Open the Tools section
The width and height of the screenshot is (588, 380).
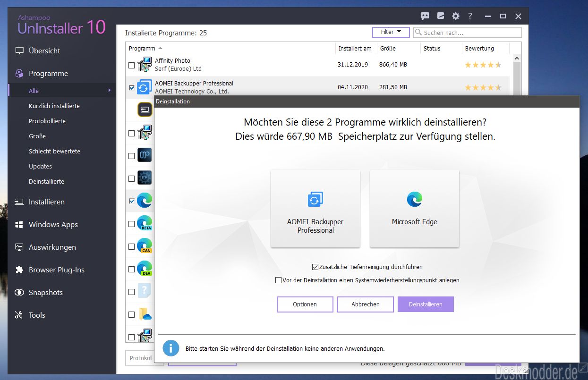(x=37, y=315)
